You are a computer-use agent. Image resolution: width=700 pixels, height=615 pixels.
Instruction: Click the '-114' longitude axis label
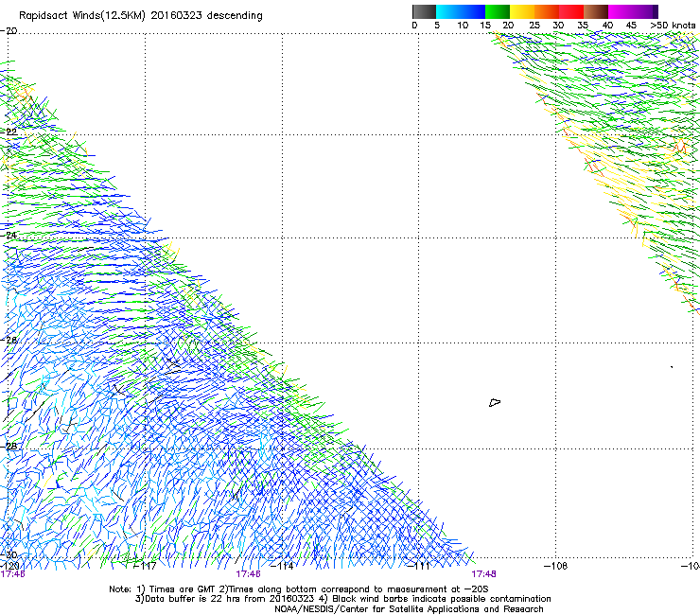click(282, 566)
